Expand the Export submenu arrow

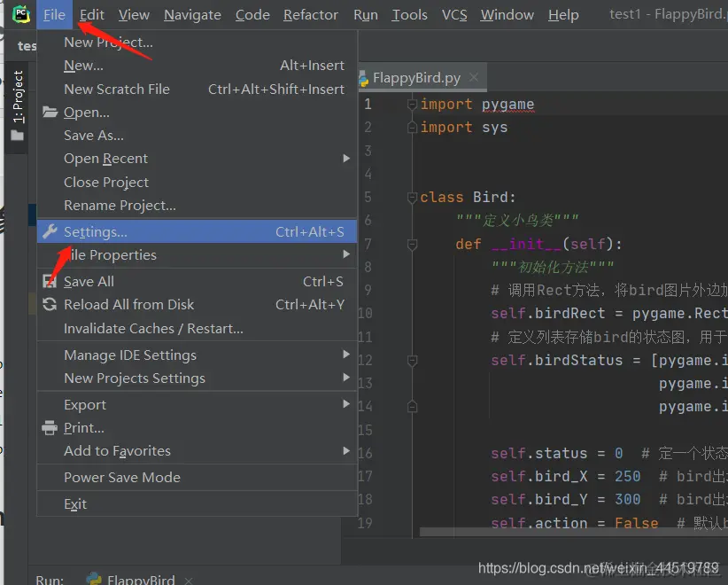pos(346,404)
